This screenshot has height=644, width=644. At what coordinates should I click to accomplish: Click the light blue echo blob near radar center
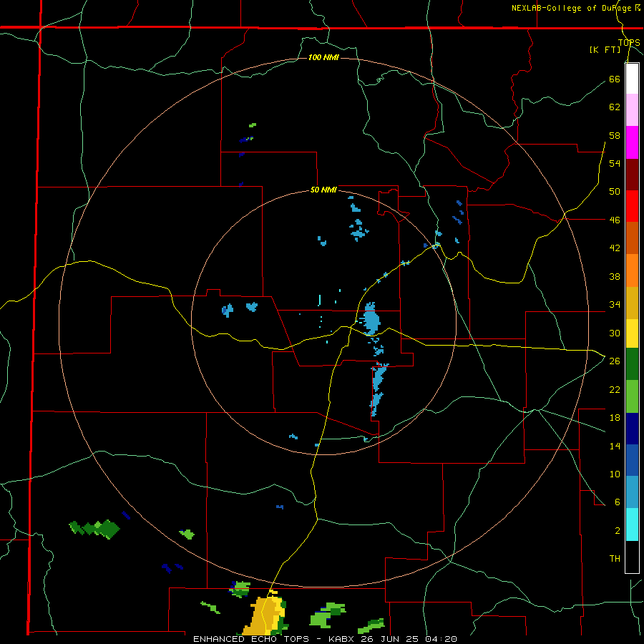coord(371,319)
